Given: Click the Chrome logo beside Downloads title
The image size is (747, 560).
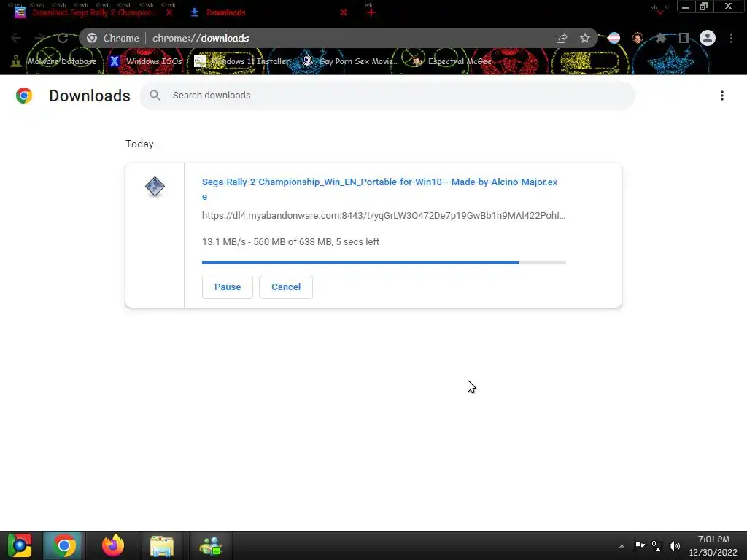Looking at the screenshot, I should [x=24, y=96].
